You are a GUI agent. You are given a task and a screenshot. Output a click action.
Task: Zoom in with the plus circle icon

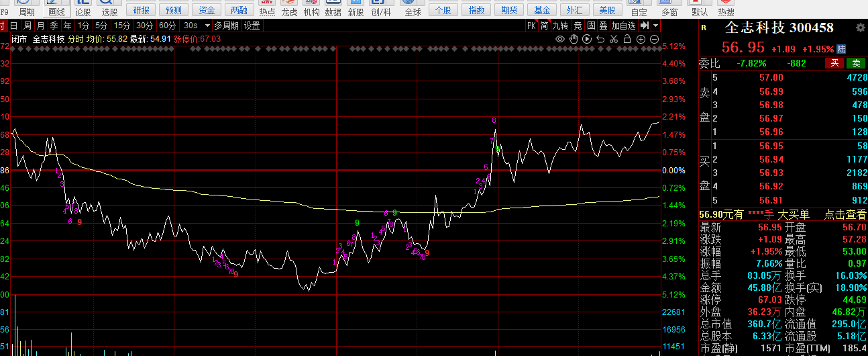pyautogui.click(x=641, y=39)
